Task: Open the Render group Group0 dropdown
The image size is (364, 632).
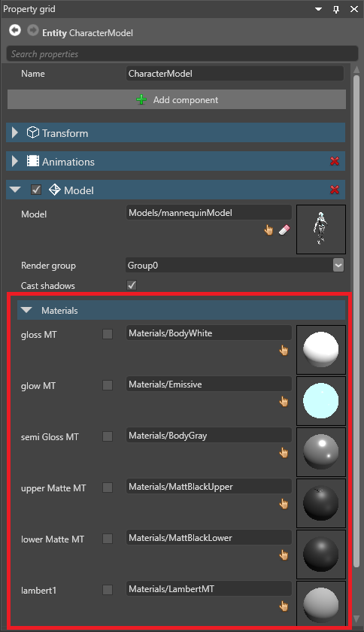Action: (x=338, y=265)
